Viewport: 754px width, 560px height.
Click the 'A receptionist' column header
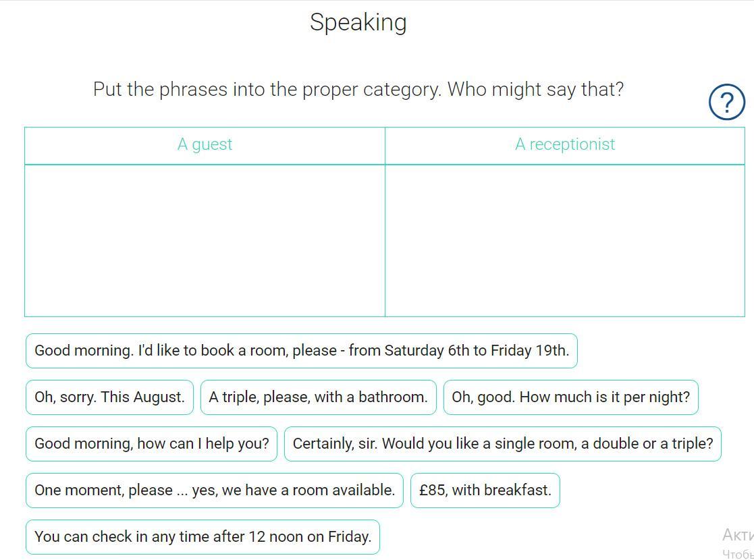coord(565,145)
